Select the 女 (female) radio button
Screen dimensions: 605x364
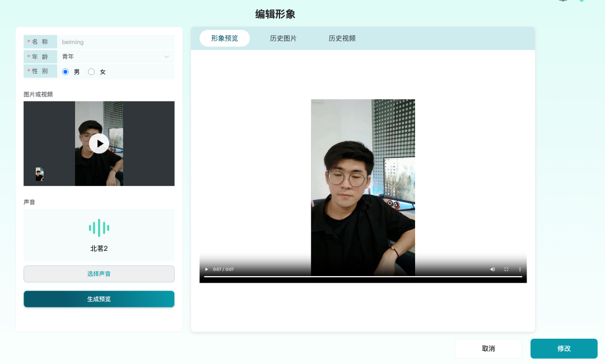pyautogui.click(x=91, y=72)
